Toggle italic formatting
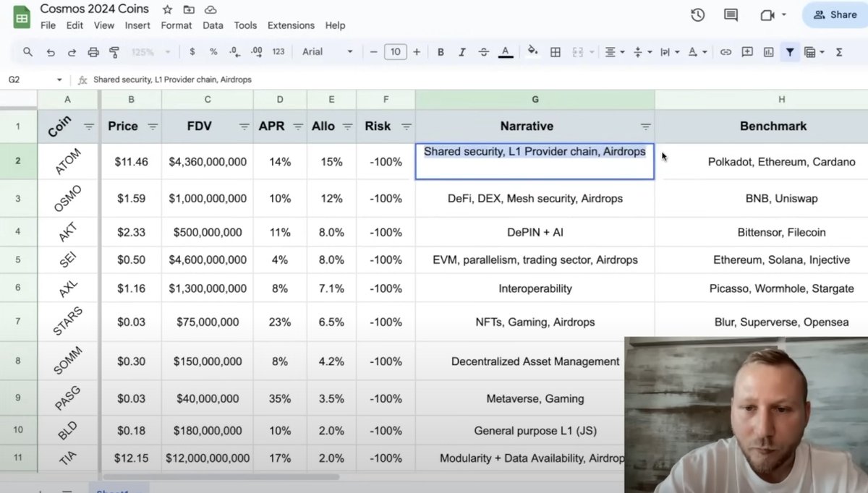868x493 pixels. [x=462, y=52]
